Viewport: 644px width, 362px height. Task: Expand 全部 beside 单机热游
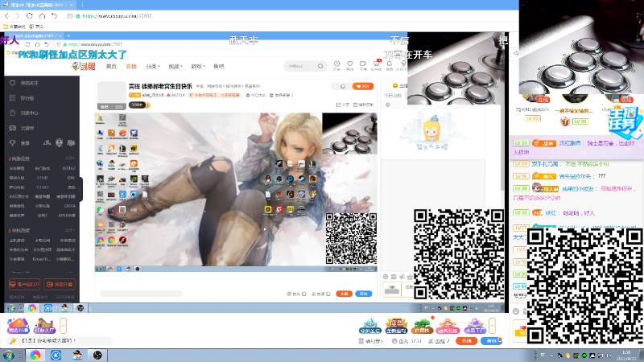70,230
